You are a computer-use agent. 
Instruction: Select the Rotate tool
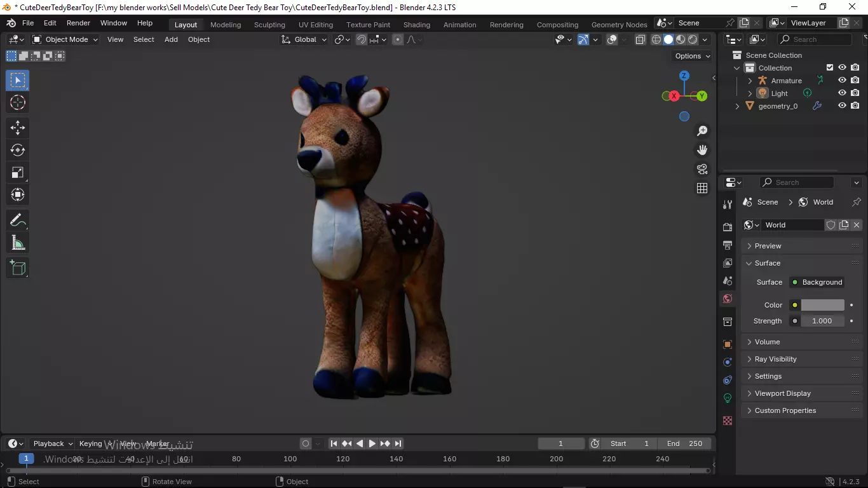tap(18, 150)
